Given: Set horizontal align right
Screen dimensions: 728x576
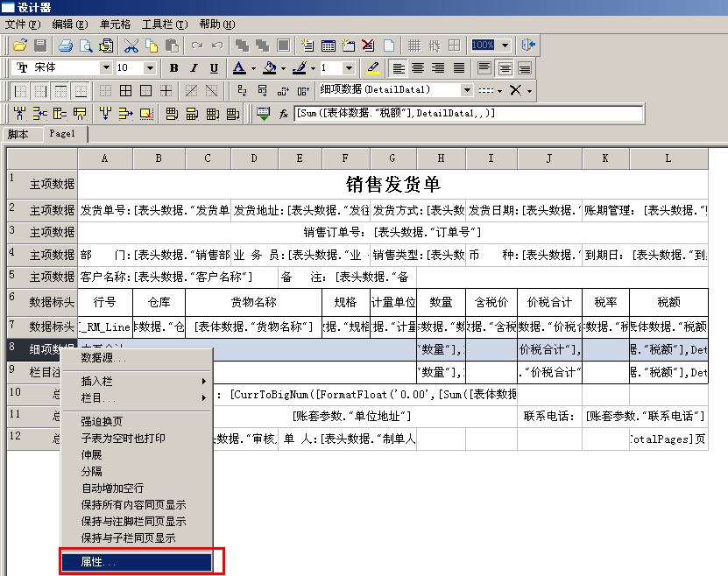Looking at the screenshot, I should pos(438,68).
